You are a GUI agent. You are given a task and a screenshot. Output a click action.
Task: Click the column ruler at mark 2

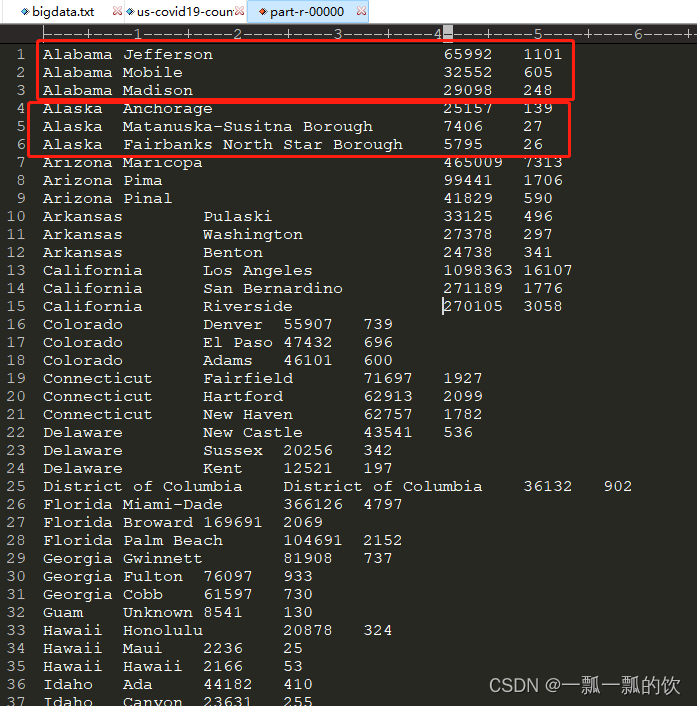(x=238, y=34)
